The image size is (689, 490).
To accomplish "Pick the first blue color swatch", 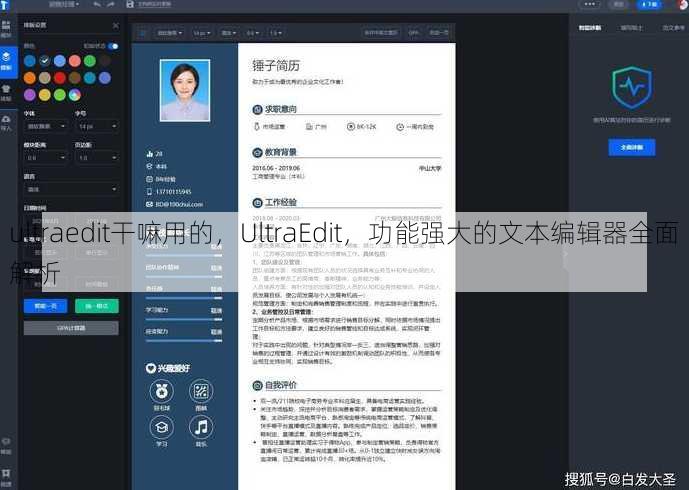I will (30, 61).
